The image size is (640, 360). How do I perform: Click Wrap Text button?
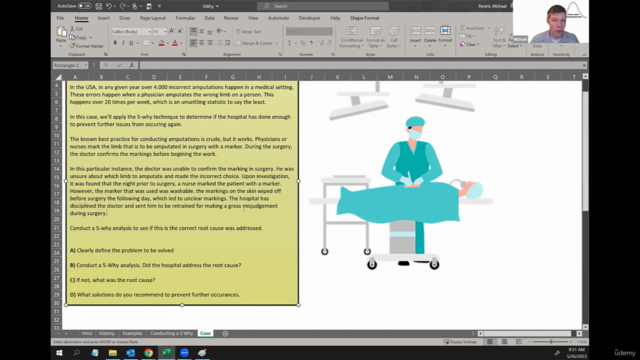click(249, 31)
